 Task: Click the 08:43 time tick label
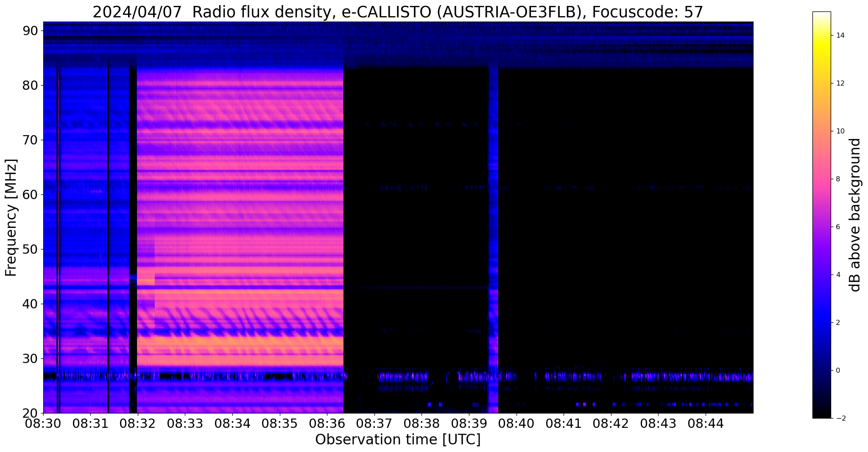click(658, 423)
